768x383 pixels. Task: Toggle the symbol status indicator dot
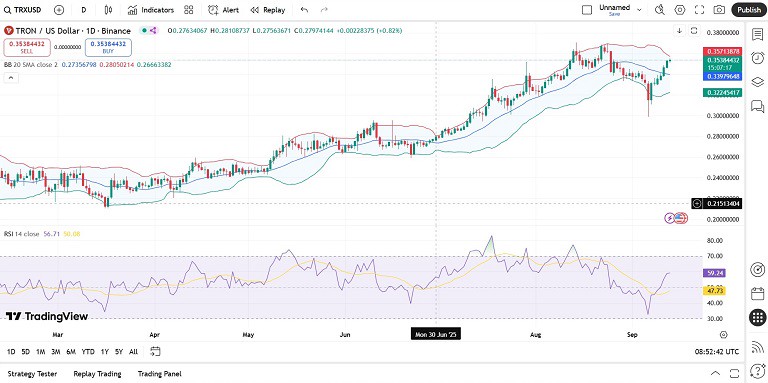point(144,30)
